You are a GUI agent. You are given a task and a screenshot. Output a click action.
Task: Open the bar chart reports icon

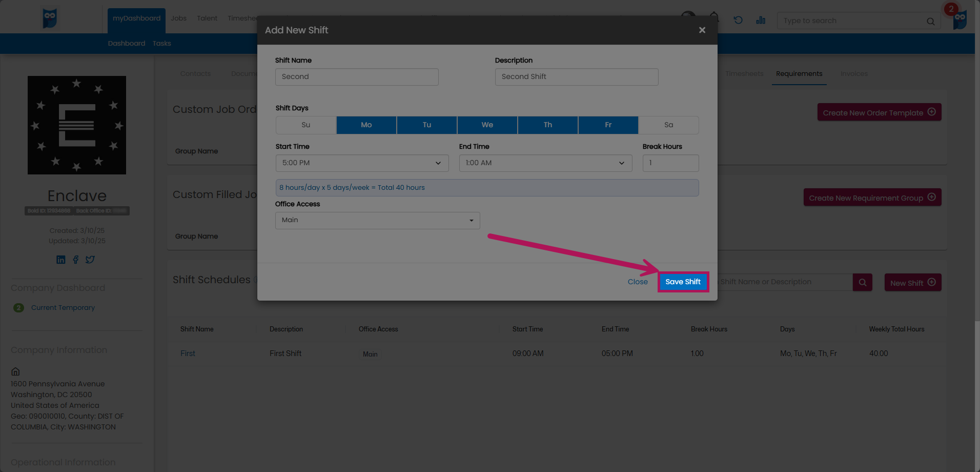(761, 20)
